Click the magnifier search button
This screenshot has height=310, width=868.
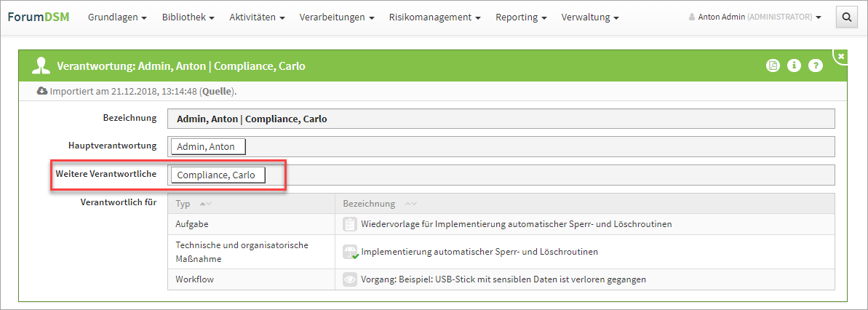click(846, 17)
